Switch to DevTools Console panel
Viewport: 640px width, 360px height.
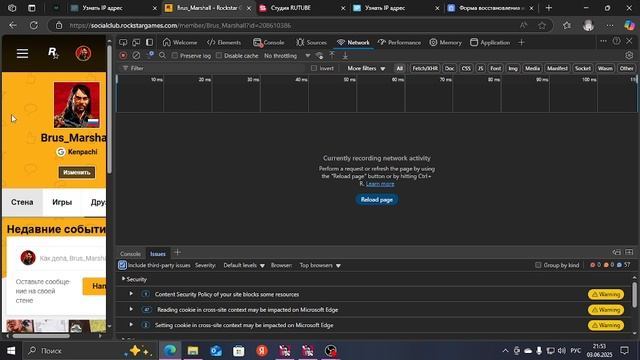(x=269, y=42)
